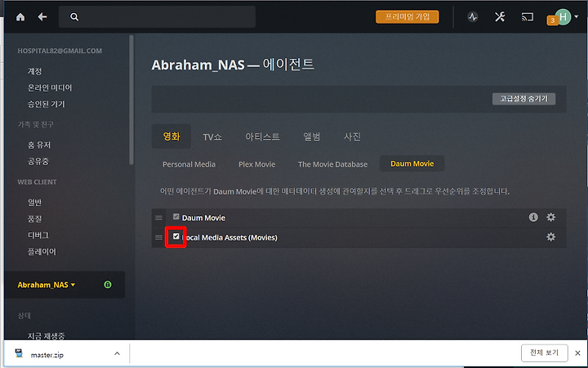Screen dimensions: 588x368
Task: Open 디버그 under Web Client
Action: point(38,236)
